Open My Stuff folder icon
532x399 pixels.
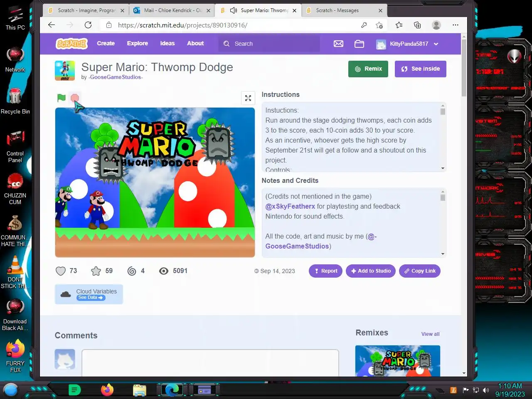[359, 44]
